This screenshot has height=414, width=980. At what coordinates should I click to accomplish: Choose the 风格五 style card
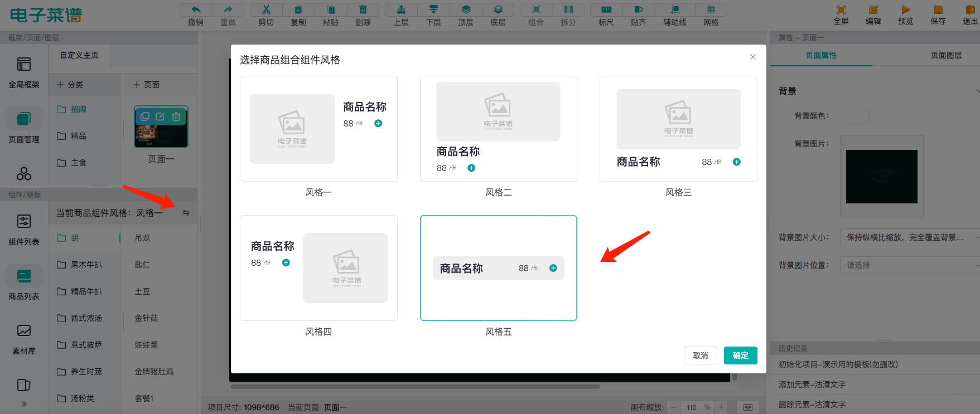coord(499,268)
